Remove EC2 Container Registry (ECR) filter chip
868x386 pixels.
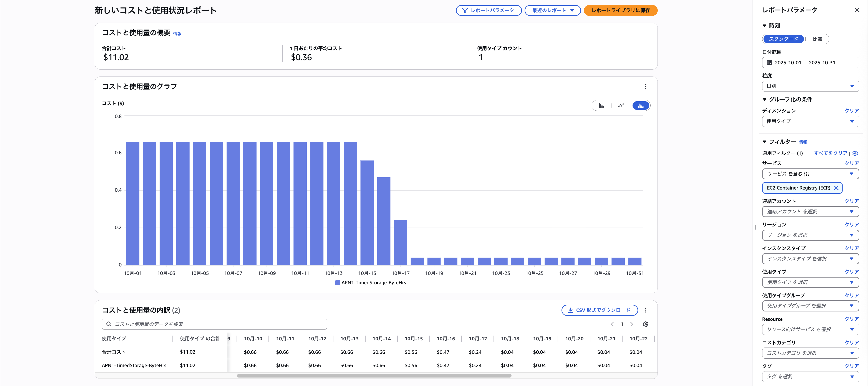click(x=836, y=188)
